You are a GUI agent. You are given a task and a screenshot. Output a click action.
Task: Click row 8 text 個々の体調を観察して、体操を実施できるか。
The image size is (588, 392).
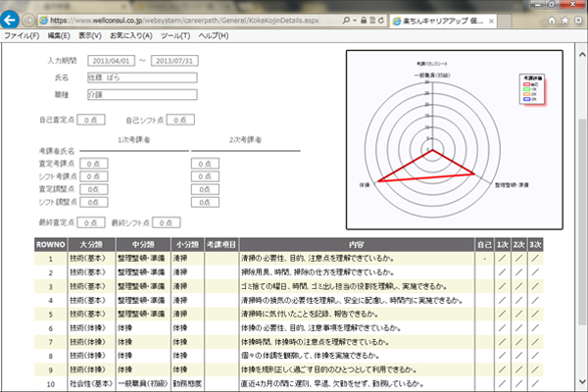310,356
